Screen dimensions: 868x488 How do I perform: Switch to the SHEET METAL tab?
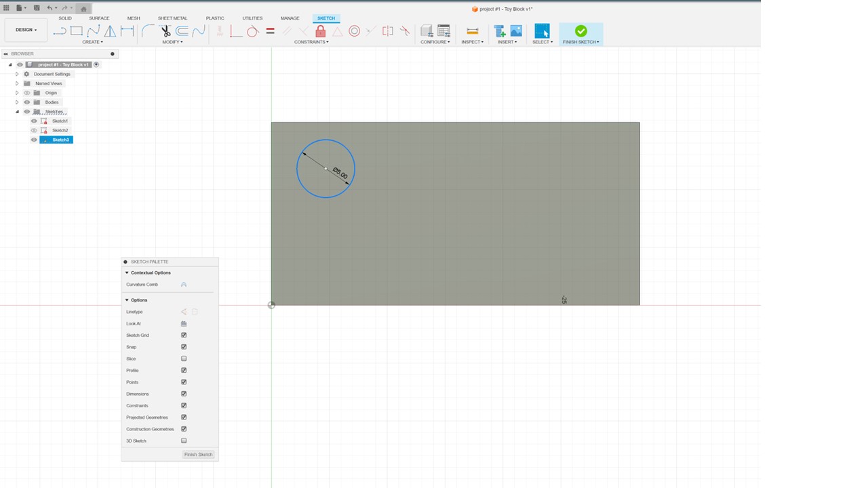click(172, 18)
